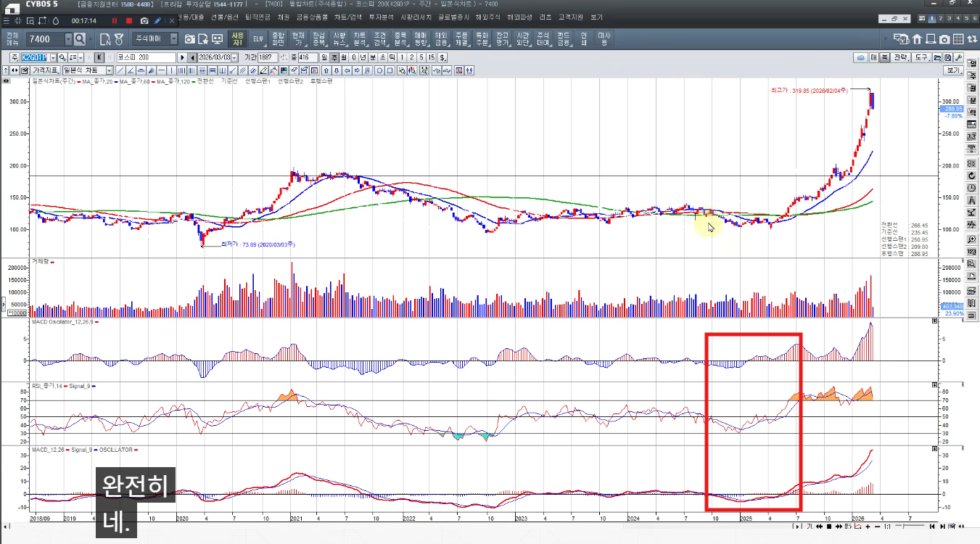This screenshot has height=544, width=980.
Task: Expand the MACD Oscillator panel corner button
Action: pyautogui.click(x=934, y=321)
